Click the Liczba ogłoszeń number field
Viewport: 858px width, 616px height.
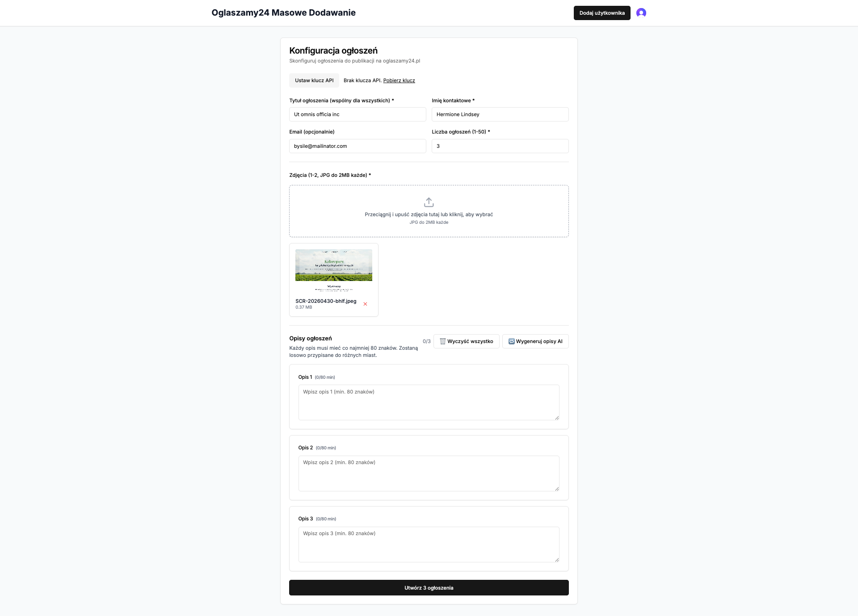pyautogui.click(x=500, y=146)
